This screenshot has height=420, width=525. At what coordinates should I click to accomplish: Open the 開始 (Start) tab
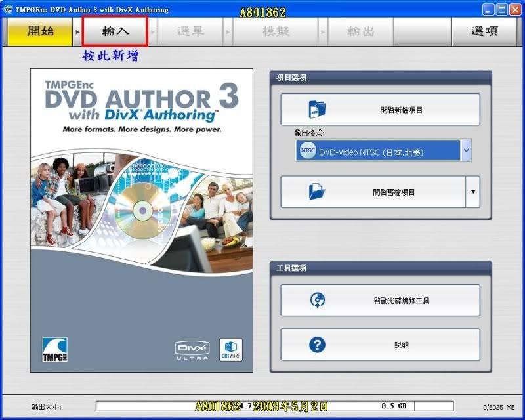[x=40, y=31]
